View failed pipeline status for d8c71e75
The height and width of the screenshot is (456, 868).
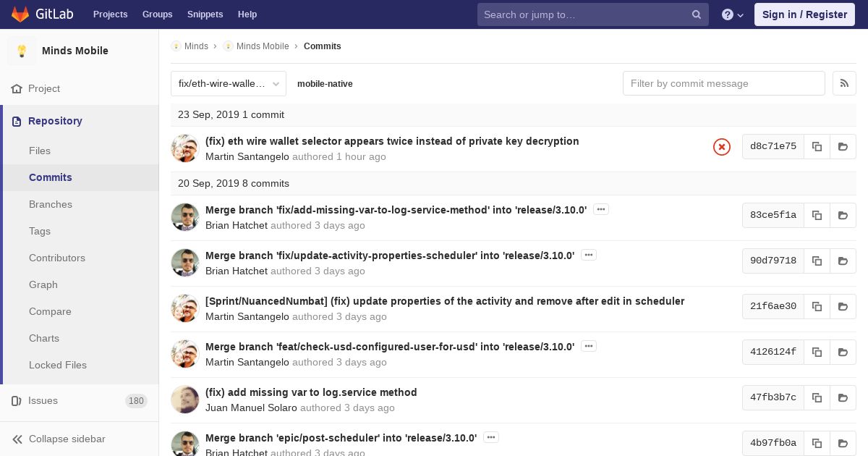point(722,147)
